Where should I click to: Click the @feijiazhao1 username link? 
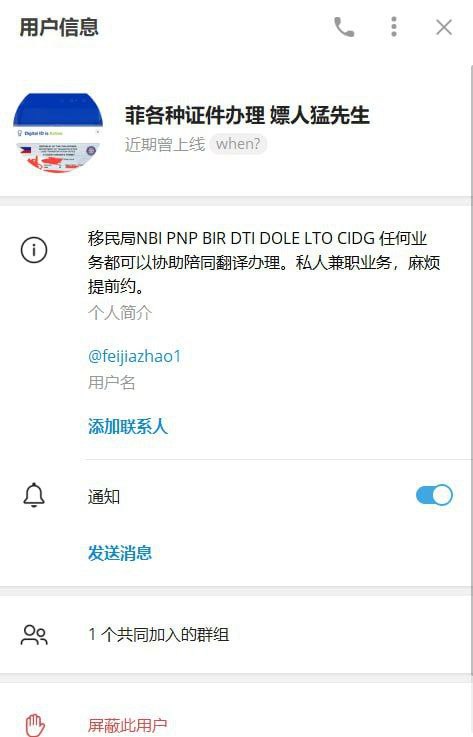coord(134,356)
